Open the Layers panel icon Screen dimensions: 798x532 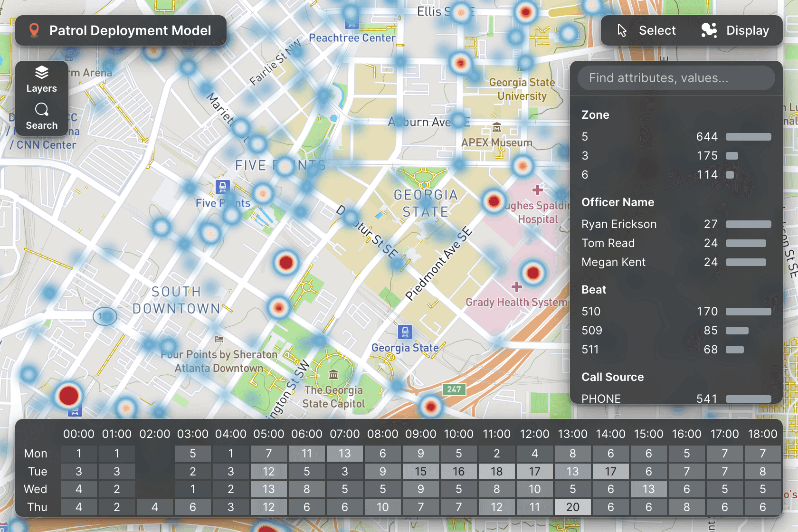41,73
